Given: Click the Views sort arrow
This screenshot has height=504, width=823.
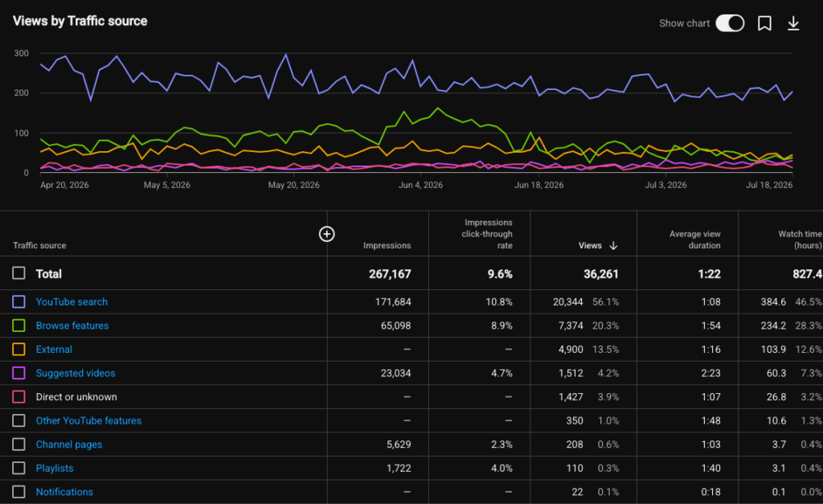Looking at the screenshot, I should pyautogui.click(x=613, y=246).
